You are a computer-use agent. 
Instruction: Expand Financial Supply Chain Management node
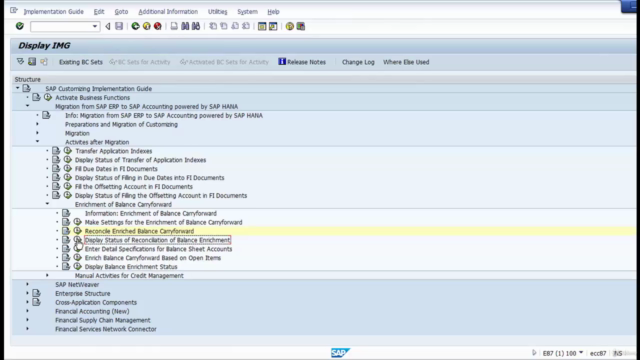(27, 320)
